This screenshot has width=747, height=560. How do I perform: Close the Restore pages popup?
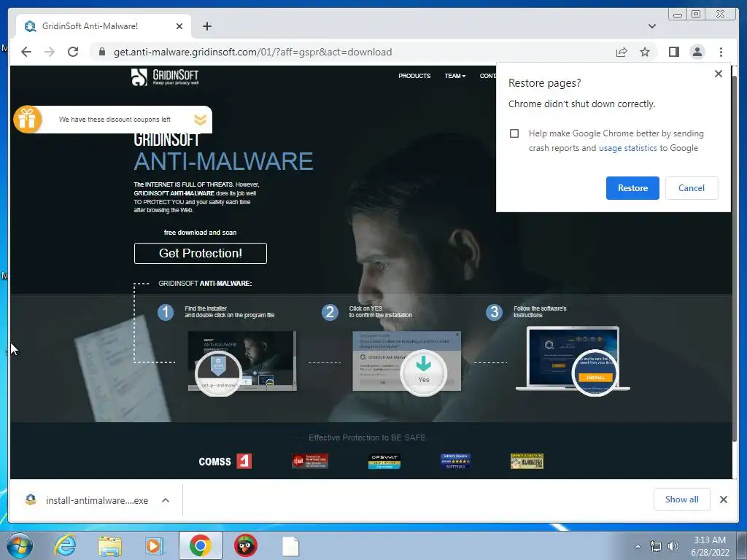(x=719, y=74)
